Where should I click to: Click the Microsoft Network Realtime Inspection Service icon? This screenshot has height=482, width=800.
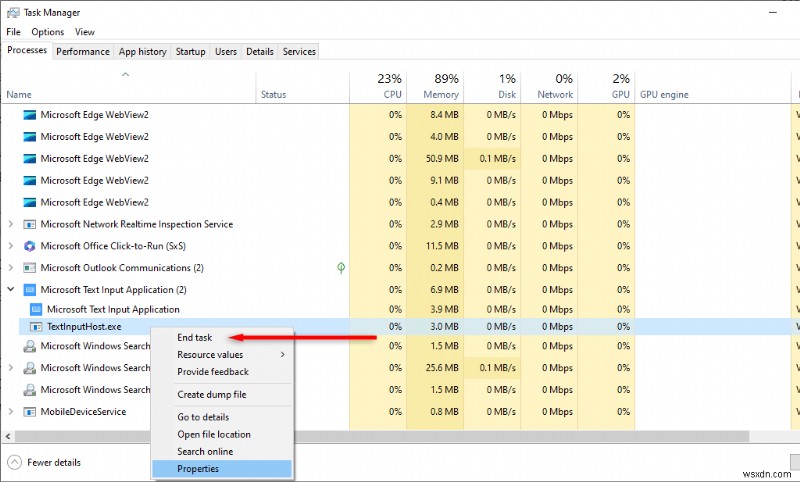pos(30,224)
